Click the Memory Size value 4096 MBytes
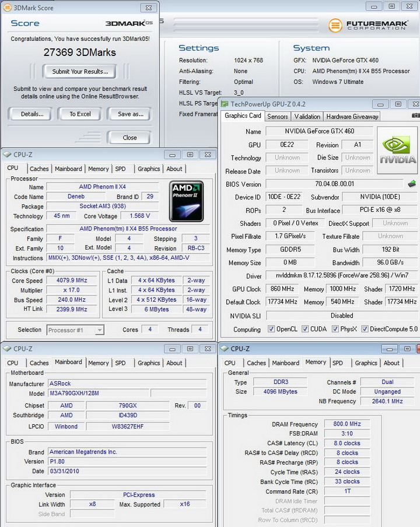The image size is (420, 527). 280,392
